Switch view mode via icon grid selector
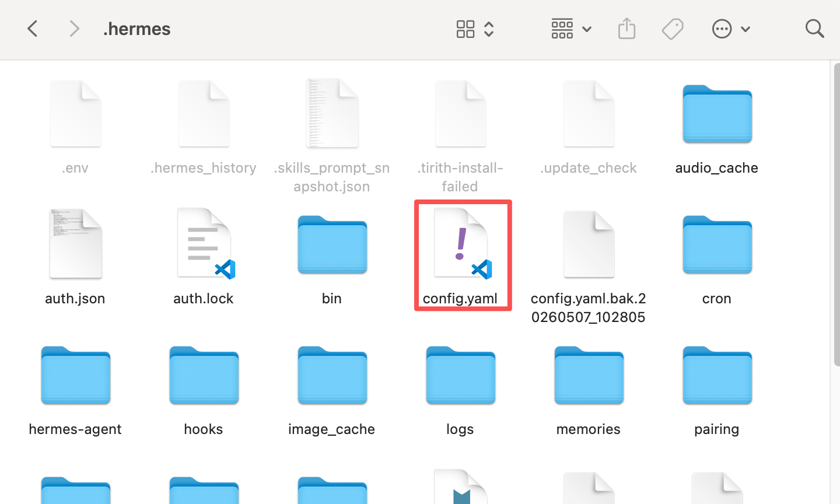840x504 pixels. 475,29
